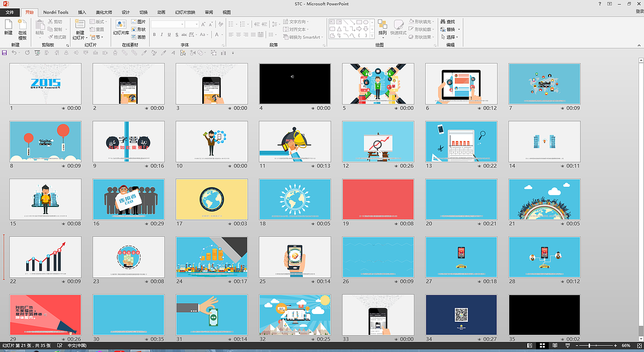Click the increase font size icon
This screenshot has width=644, height=352.
click(x=203, y=24)
